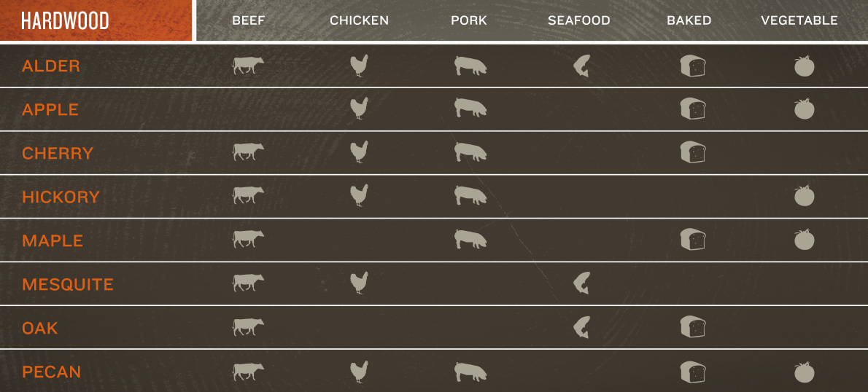
Task: Click the bread icon in the Maple row
Action: pyautogui.click(x=692, y=240)
